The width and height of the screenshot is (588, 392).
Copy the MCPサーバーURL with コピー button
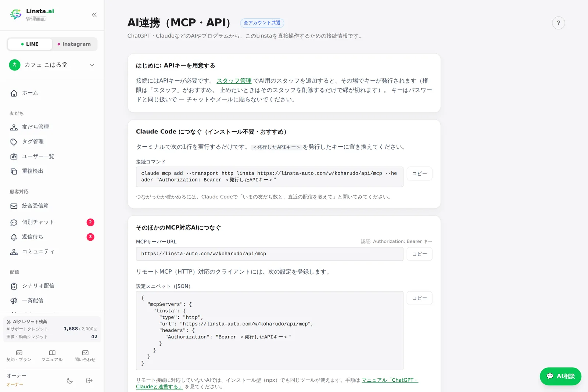419,254
